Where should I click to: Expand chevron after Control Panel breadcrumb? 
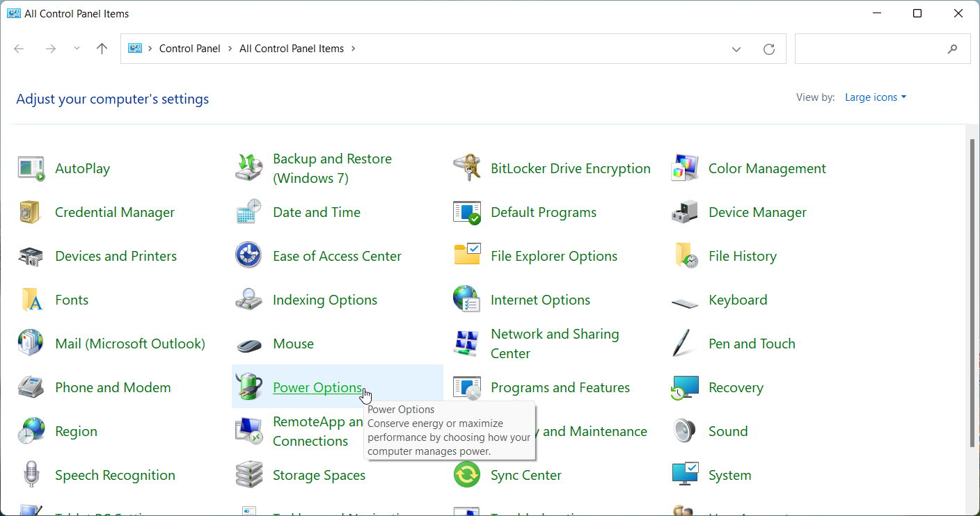230,49
